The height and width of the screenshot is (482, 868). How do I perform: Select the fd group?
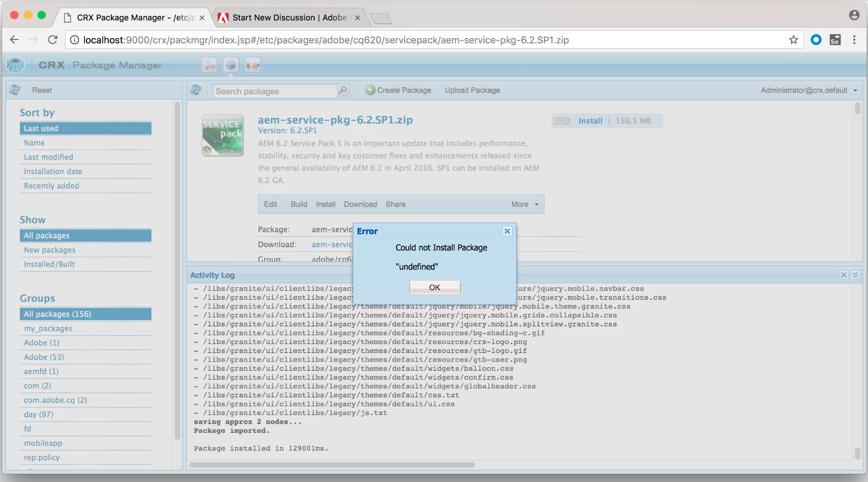coord(85,429)
